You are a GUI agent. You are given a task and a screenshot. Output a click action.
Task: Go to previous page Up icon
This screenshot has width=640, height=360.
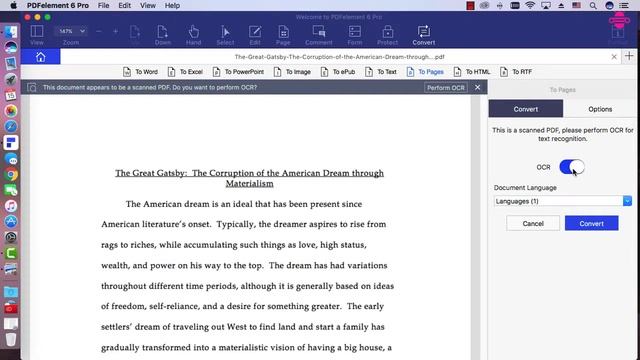tap(135, 35)
